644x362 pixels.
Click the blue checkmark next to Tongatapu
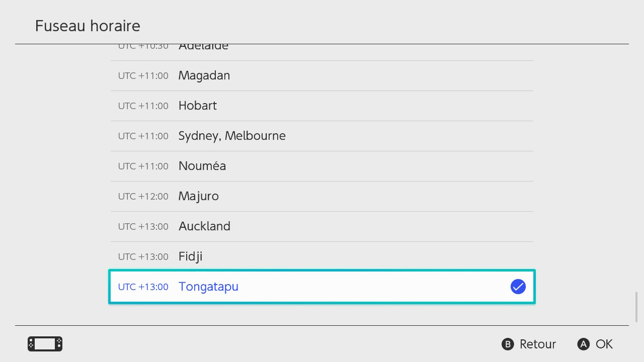click(x=518, y=287)
